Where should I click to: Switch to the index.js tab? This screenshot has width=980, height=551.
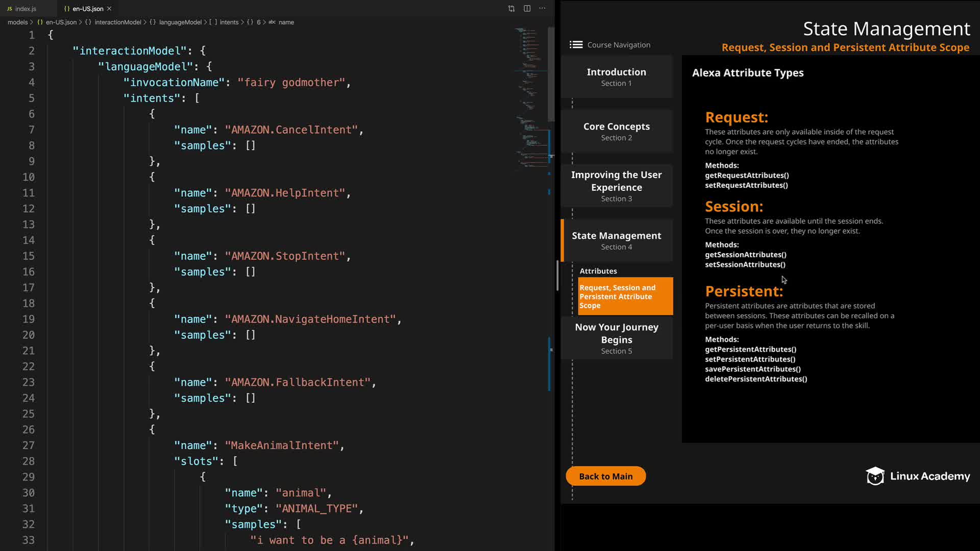tap(26, 9)
